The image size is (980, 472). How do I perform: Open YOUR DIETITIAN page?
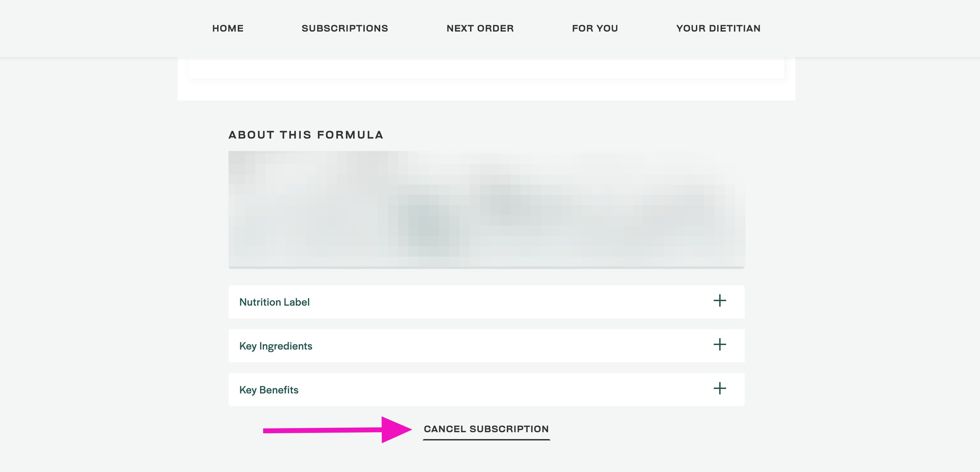(718, 28)
